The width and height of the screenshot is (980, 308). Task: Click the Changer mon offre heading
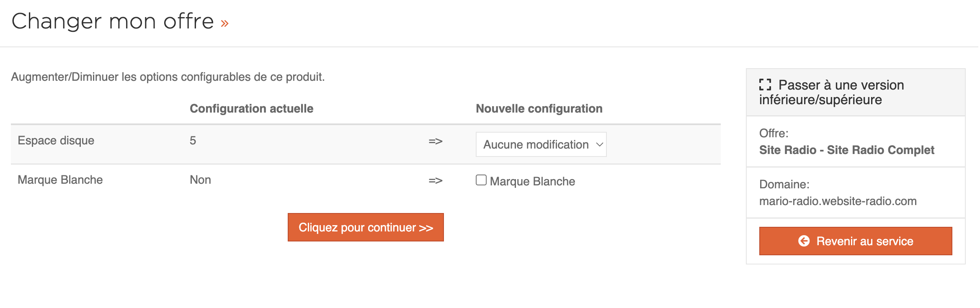coord(113,21)
